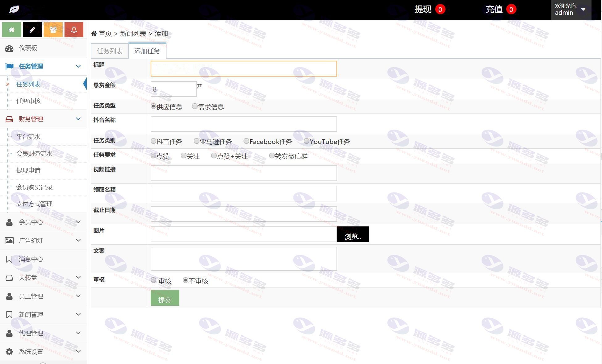The width and height of the screenshot is (602, 364).
Task: Click the home icon in the breadcrumb
Action: click(x=94, y=33)
